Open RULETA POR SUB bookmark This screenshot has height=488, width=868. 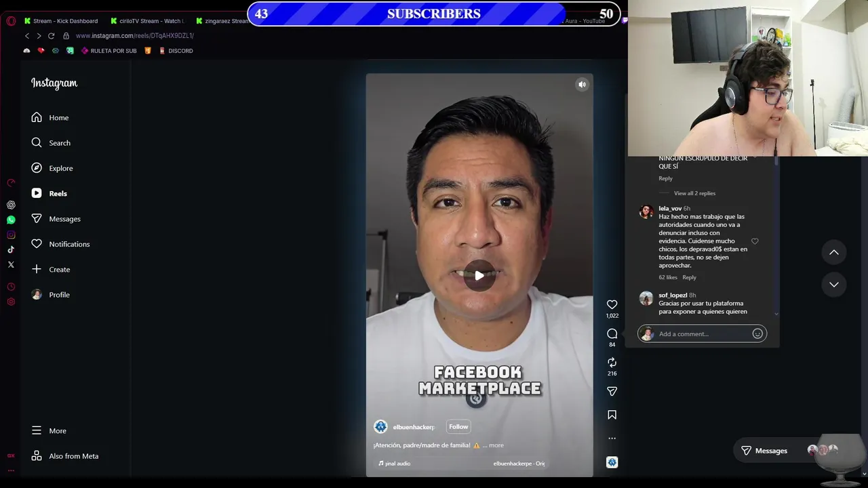108,51
